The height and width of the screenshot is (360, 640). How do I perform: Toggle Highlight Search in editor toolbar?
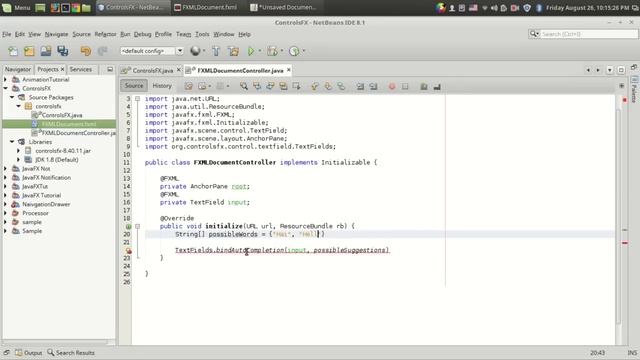[x=283, y=86]
